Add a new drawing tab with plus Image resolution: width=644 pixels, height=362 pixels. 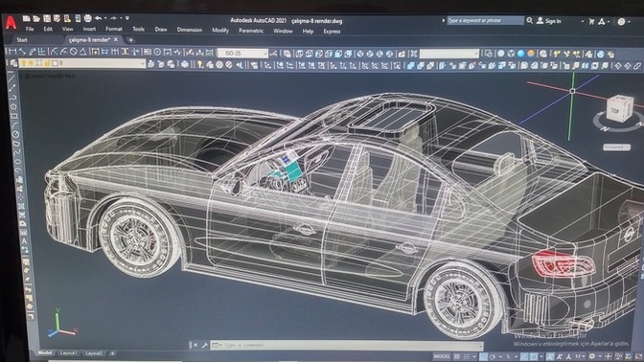click(x=130, y=40)
